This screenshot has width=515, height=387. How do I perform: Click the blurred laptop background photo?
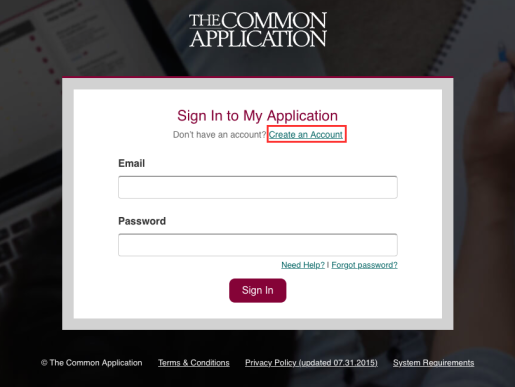pos(30,133)
